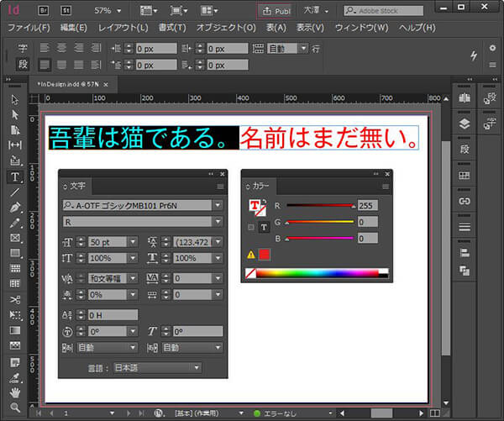Select the Selection tool arrow
The height and width of the screenshot is (421, 504).
pos(15,99)
